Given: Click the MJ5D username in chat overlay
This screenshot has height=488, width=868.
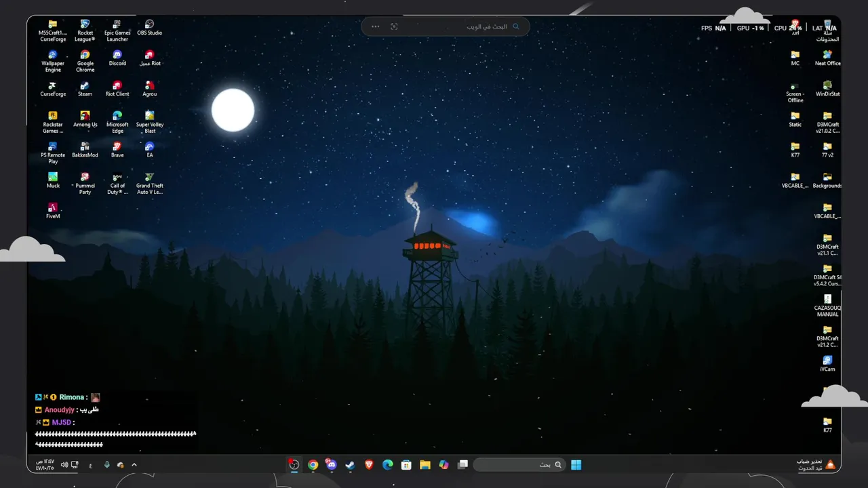Looking at the screenshot, I should [61, 423].
